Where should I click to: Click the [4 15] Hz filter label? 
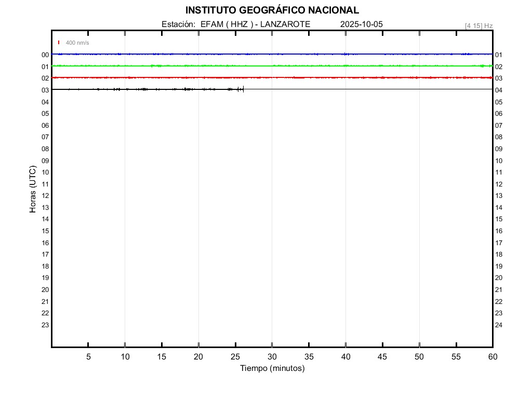[x=478, y=25]
